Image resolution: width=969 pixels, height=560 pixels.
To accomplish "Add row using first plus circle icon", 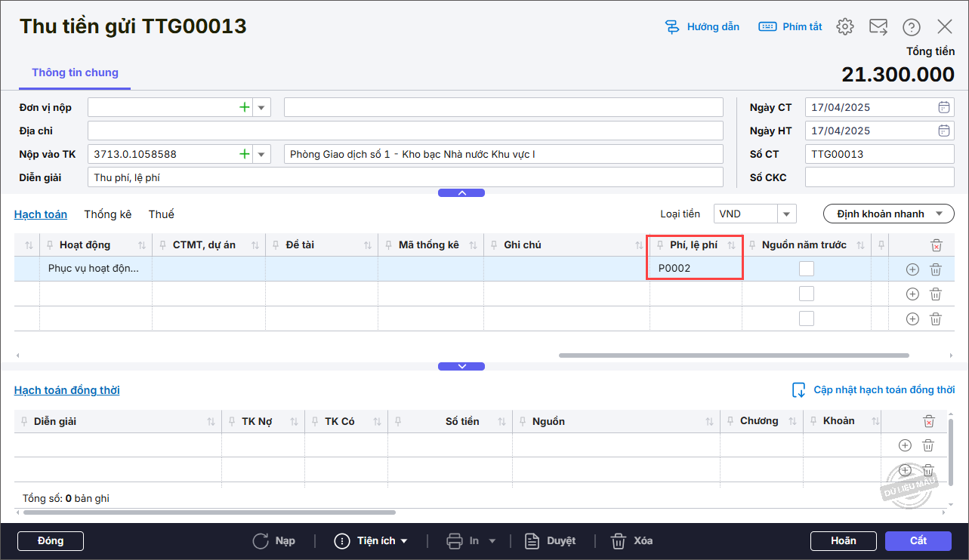I will point(912,269).
